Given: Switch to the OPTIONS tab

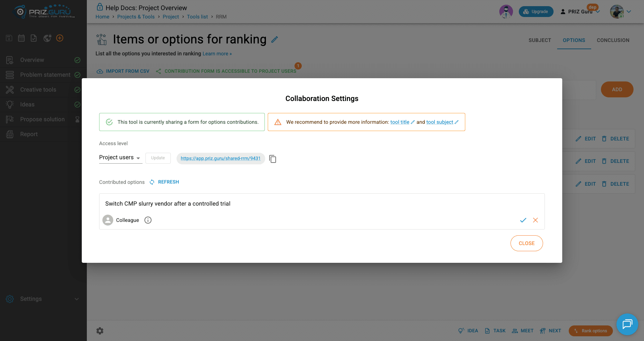Looking at the screenshot, I should pos(574,40).
